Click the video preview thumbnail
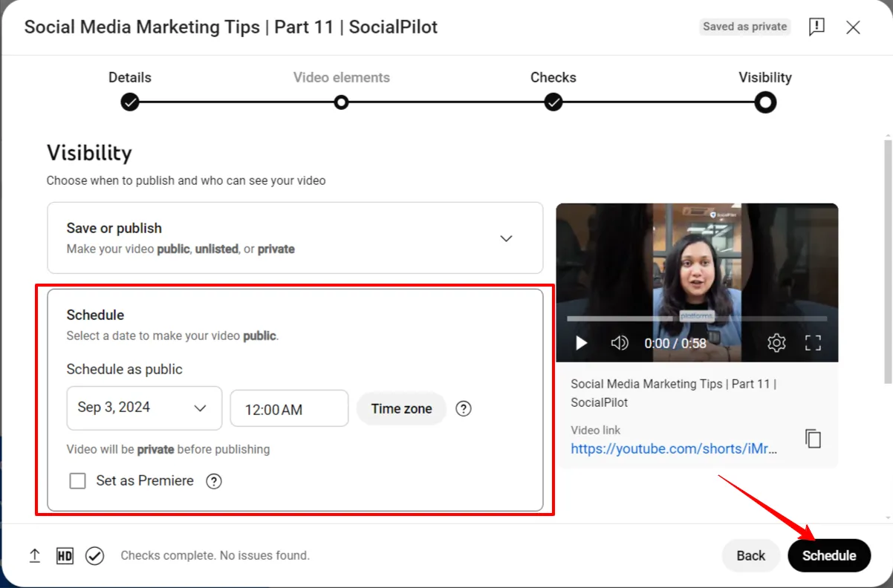 point(697,282)
